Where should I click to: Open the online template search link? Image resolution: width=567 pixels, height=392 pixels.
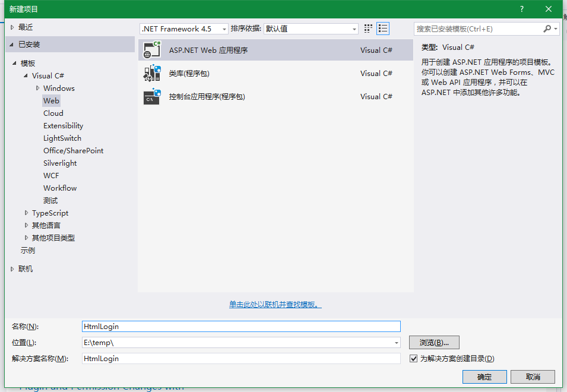275,305
